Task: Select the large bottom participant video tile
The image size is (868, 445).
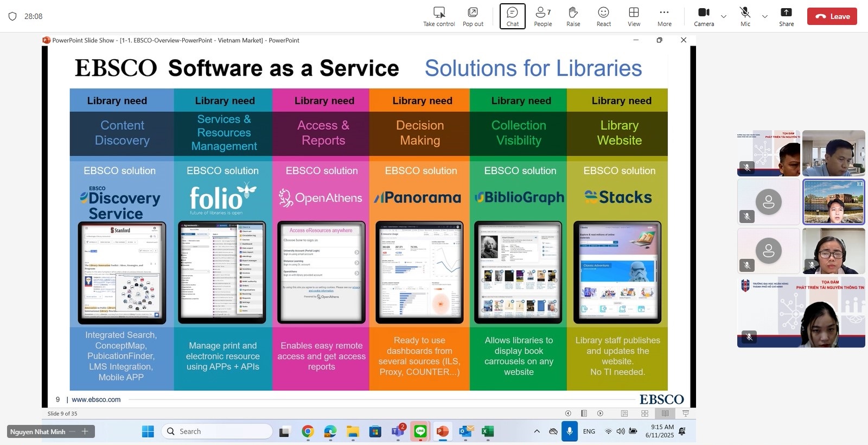Action: tap(801, 312)
